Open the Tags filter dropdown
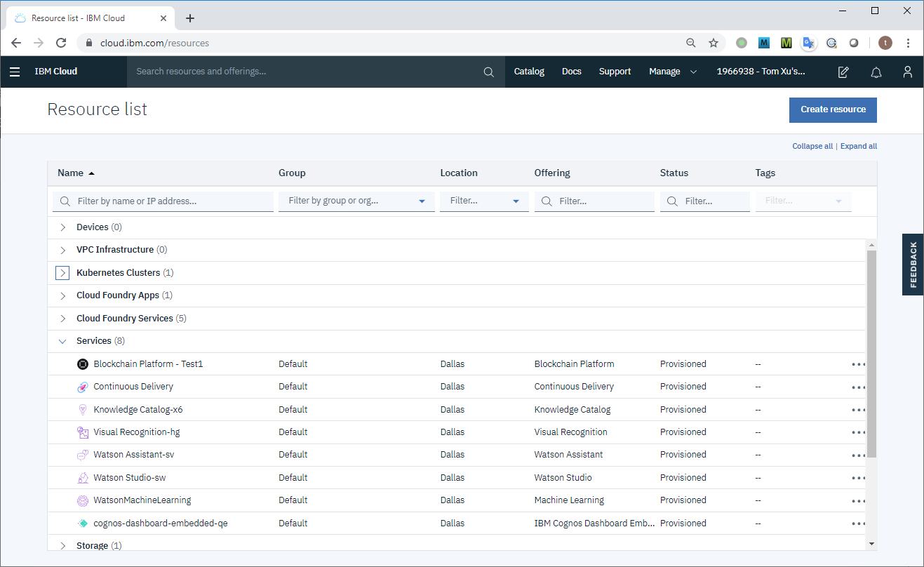This screenshot has width=924, height=567. pos(803,201)
